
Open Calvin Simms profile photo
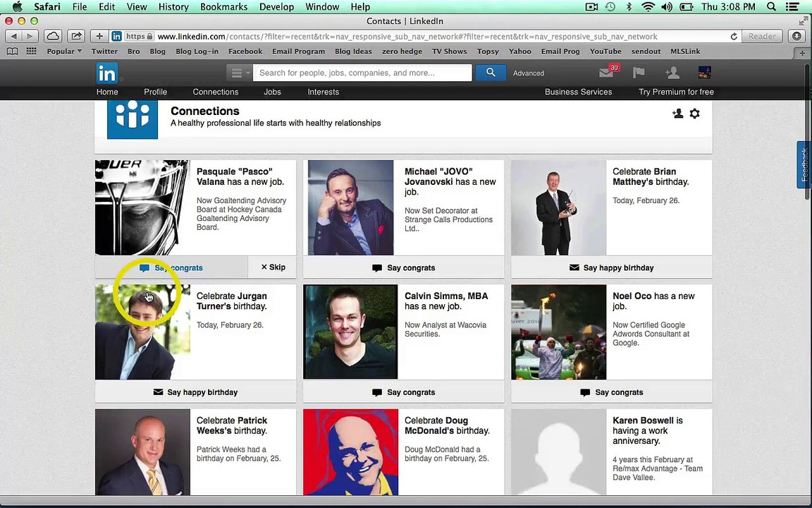(350, 332)
